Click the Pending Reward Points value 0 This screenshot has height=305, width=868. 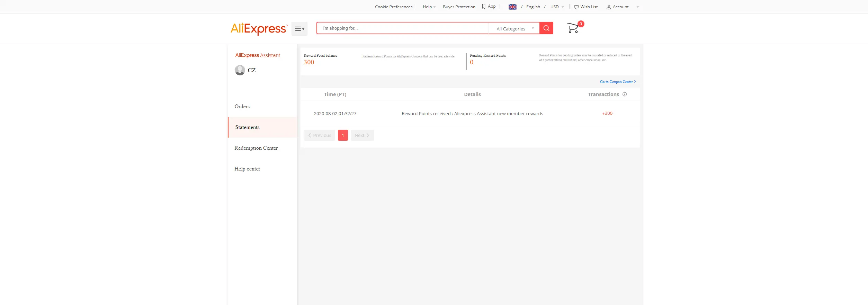click(x=472, y=62)
